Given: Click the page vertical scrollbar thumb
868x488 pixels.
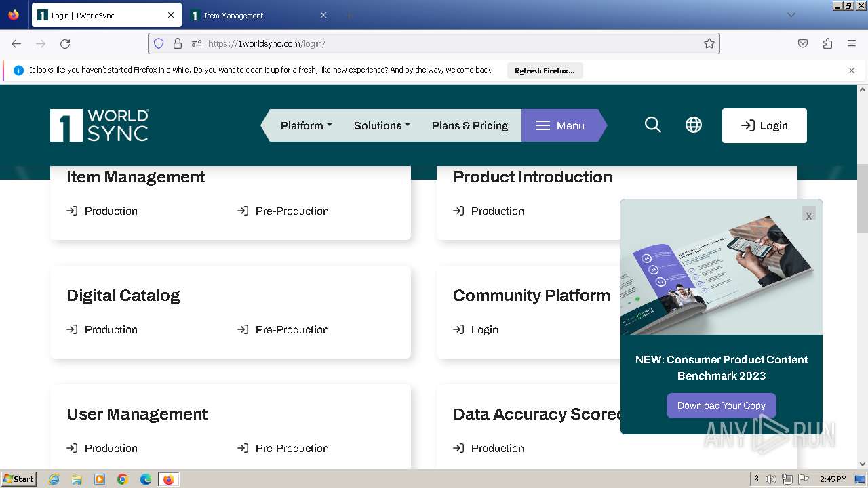Looking at the screenshot, I should [x=863, y=198].
